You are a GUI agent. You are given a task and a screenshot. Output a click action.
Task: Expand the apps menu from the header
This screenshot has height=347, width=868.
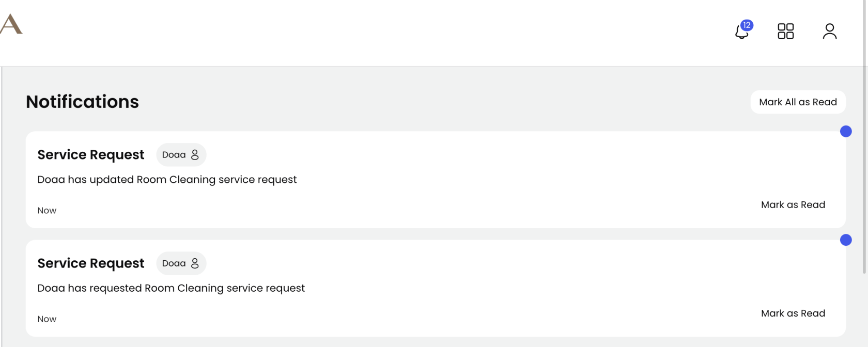click(786, 31)
